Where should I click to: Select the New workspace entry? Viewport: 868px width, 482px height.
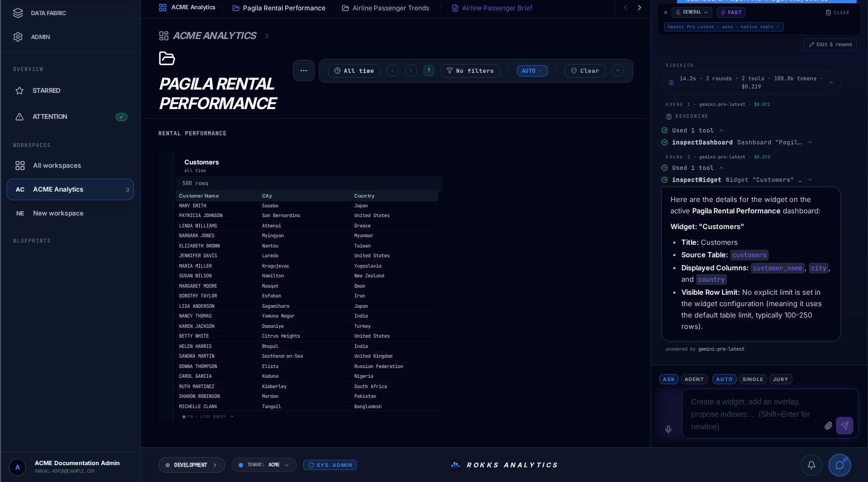[70, 213]
